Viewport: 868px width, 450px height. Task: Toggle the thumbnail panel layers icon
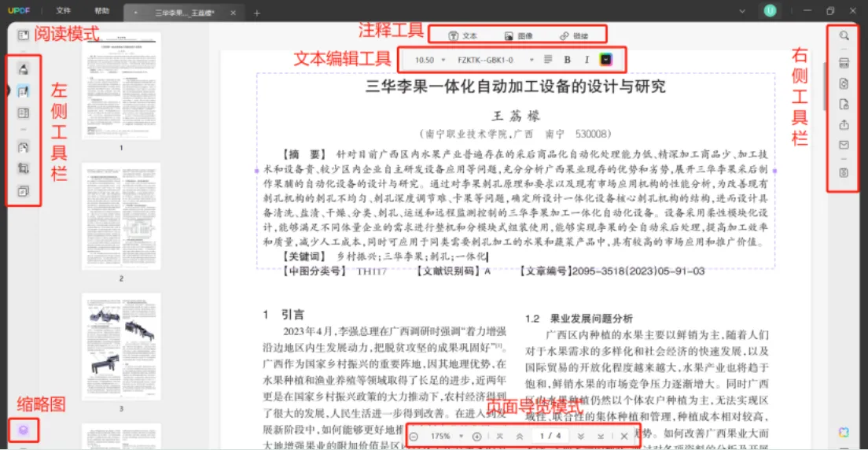pyautogui.click(x=24, y=430)
